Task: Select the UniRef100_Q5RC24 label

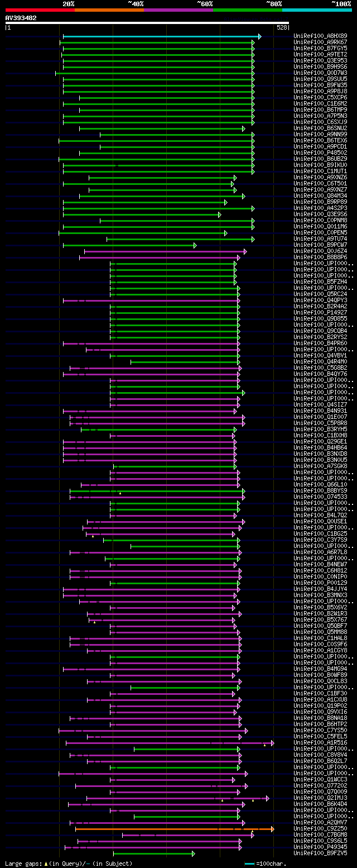Action: [320, 294]
